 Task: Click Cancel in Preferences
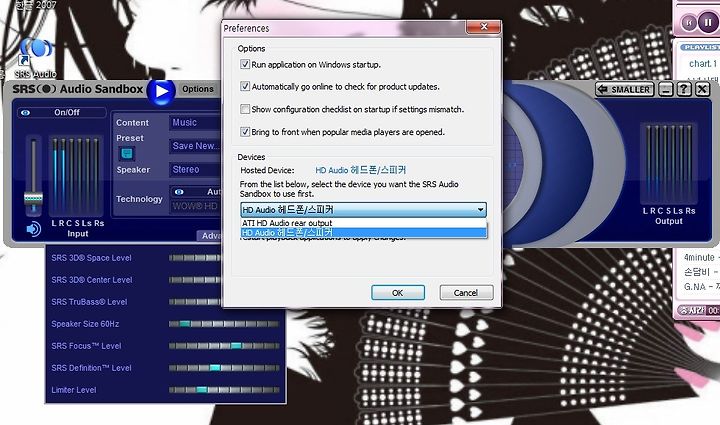[x=466, y=293]
